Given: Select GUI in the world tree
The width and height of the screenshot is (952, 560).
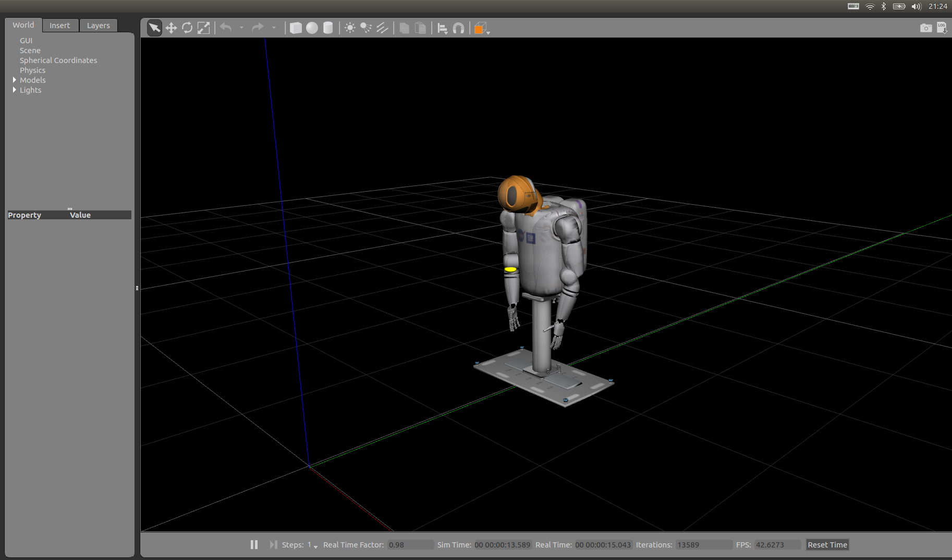Looking at the screenshot, I should 26,41.
